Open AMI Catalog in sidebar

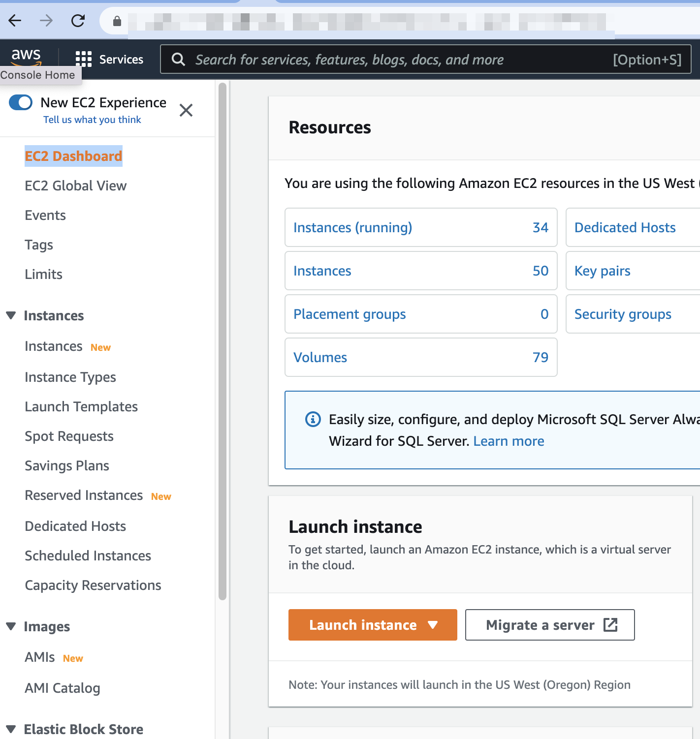click(63, 688)
